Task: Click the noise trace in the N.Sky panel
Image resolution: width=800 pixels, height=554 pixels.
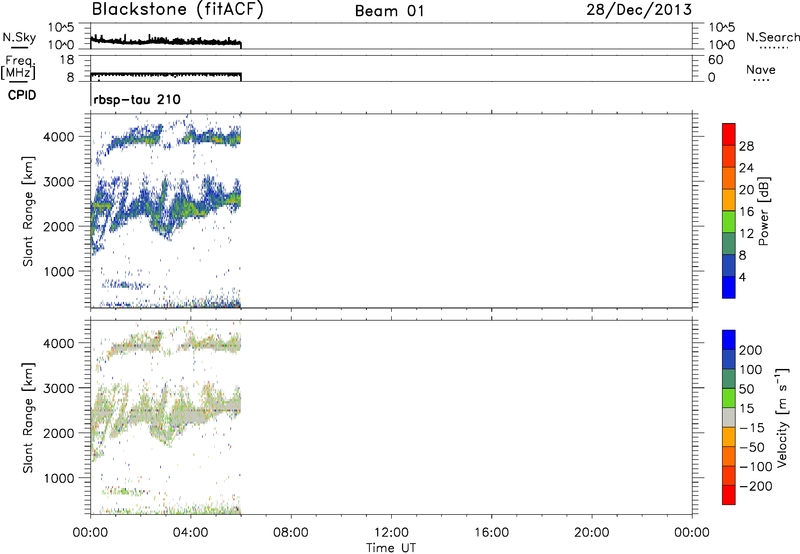Action: pos(166,41)
